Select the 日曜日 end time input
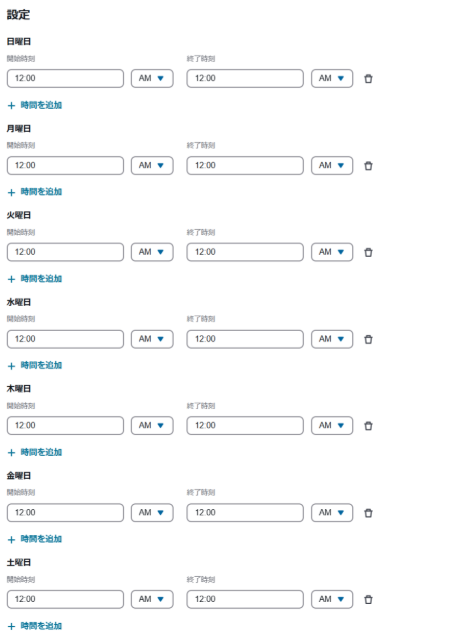473x638 pixels. (245, 79)
